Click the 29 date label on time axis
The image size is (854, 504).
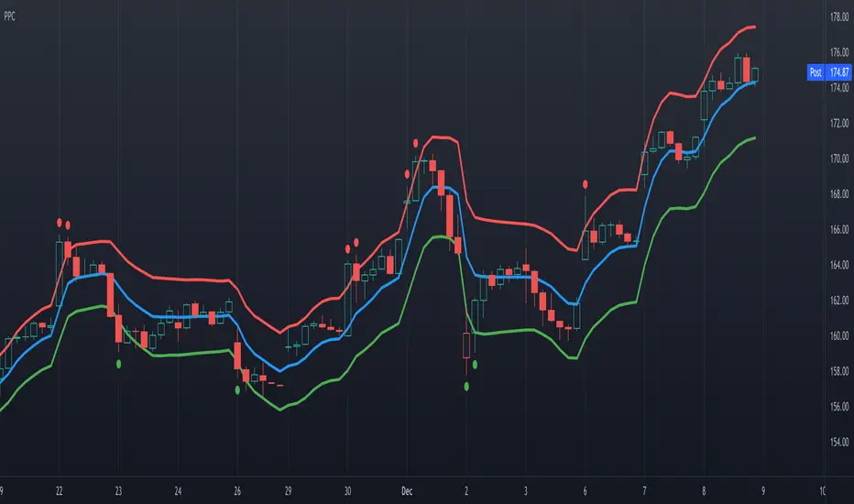(288, 491)
